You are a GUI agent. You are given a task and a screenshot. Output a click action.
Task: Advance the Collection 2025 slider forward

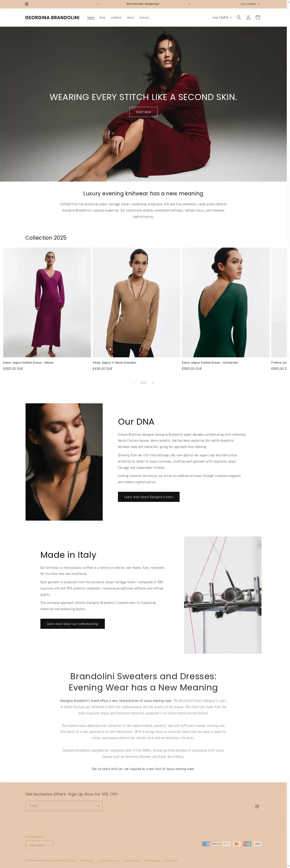(x=153, y=383)
